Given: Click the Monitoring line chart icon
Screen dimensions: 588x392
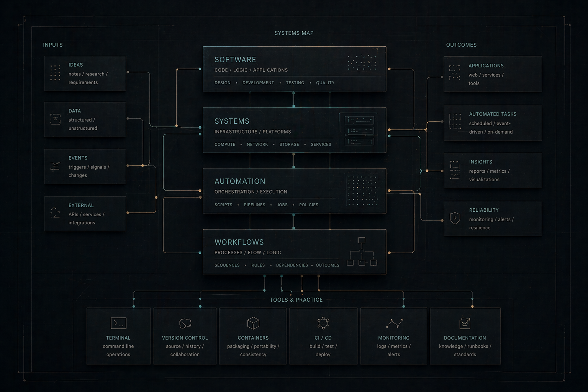Looking at the screenshot, I should 394,323.
